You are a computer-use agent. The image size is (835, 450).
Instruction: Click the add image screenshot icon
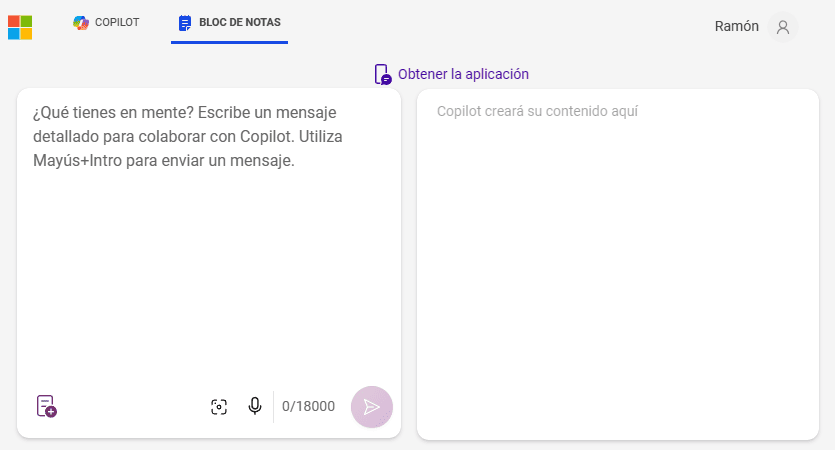point(219,407)
